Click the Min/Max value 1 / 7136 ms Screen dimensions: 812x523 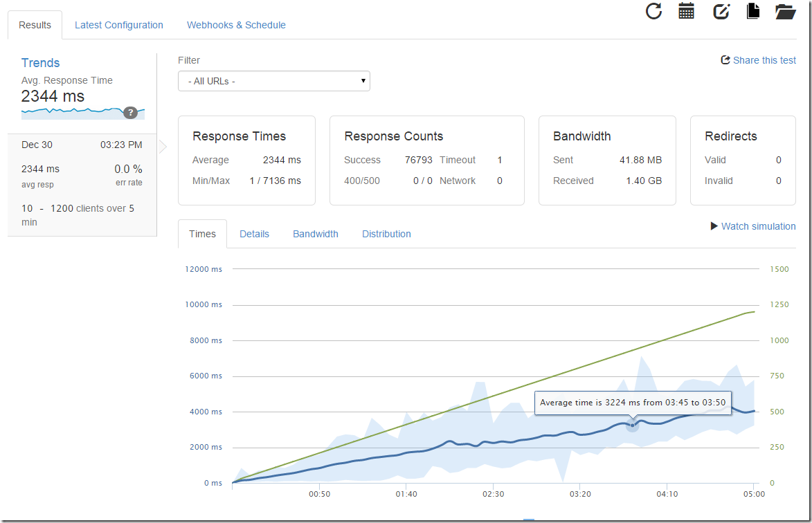click(x=275, y=181)
